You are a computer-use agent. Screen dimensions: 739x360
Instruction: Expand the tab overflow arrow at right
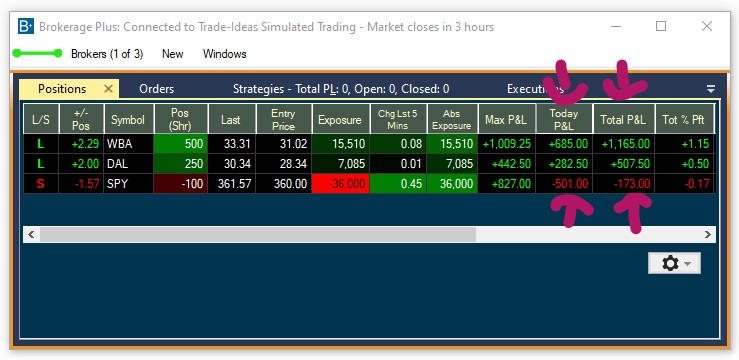point(711,89)
